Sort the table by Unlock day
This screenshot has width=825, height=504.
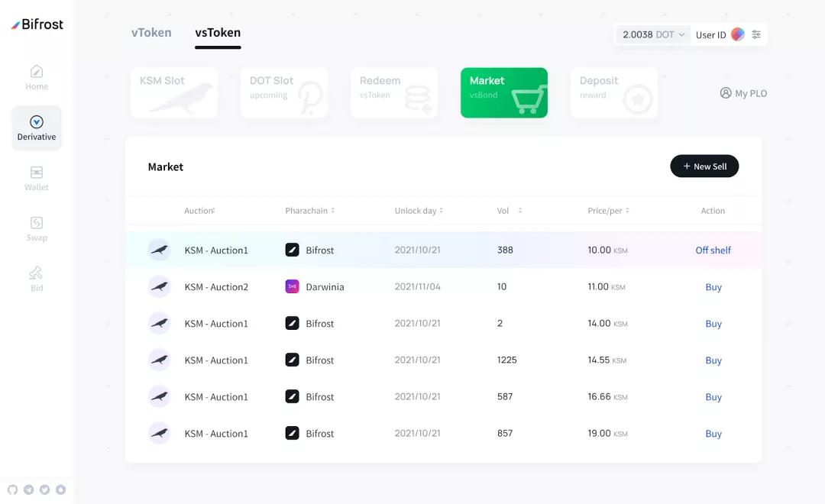(419, 211)
